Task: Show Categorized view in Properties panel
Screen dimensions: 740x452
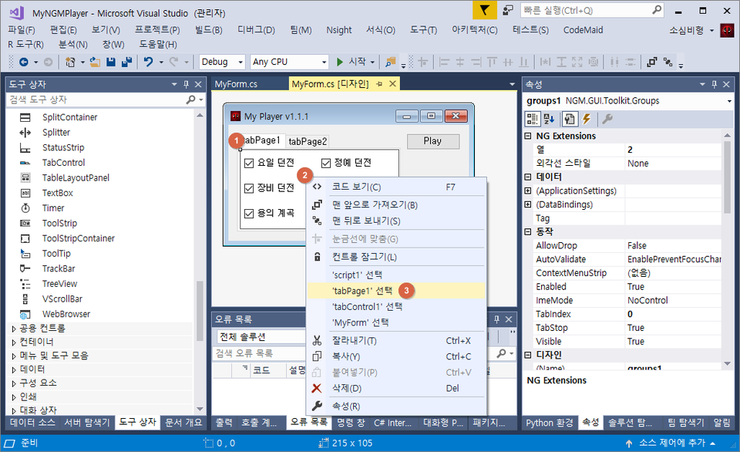Action: (x=532, y=119)
